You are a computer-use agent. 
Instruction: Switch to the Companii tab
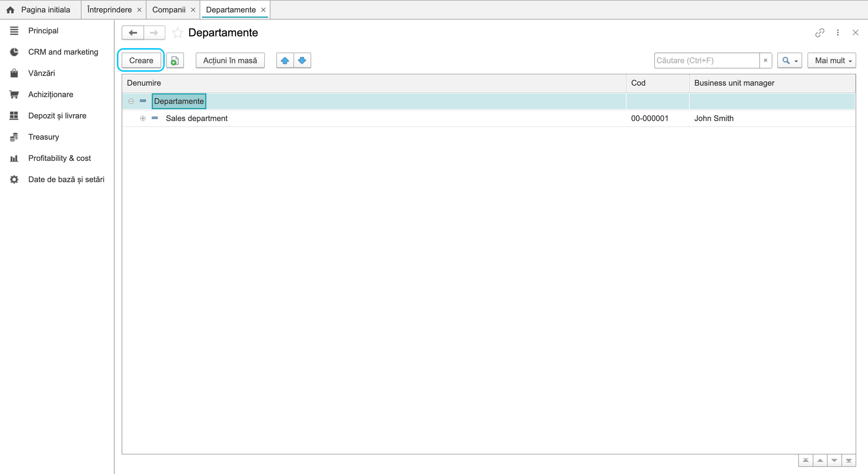point(169,10)
